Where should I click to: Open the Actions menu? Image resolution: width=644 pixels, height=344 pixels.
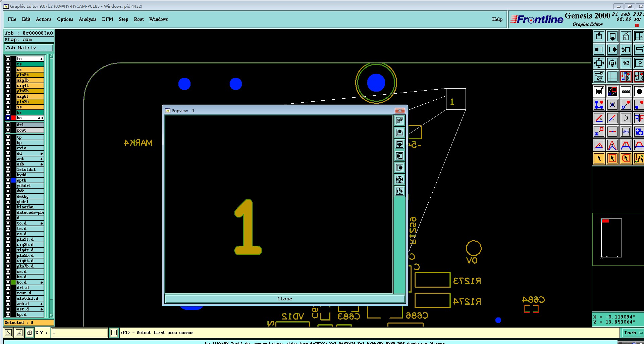[x=44, y=19]
